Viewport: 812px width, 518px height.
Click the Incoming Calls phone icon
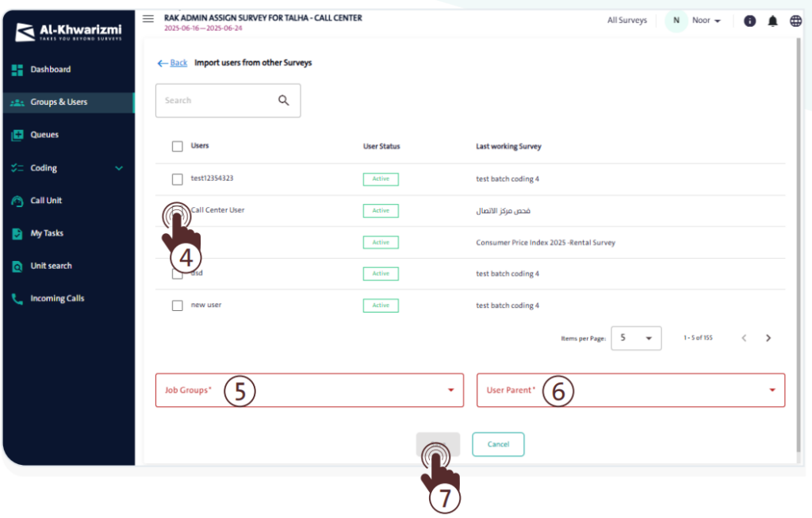[17, 299]
